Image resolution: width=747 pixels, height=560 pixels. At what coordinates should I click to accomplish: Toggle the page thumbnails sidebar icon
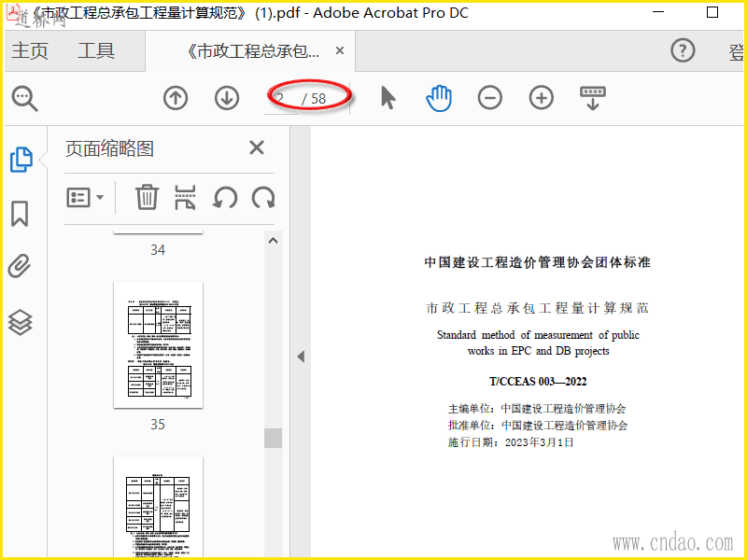tap(21, 159)
